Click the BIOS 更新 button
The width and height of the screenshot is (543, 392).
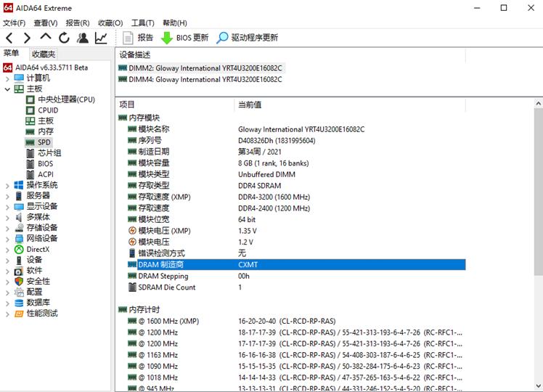[x=184, y=38]
